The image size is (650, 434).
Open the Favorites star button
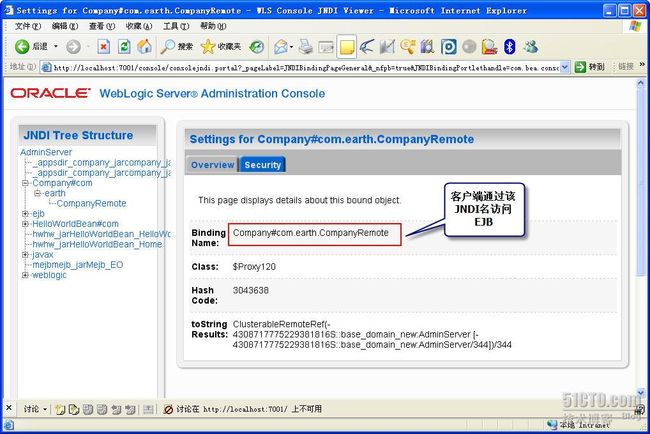point(221,46)
